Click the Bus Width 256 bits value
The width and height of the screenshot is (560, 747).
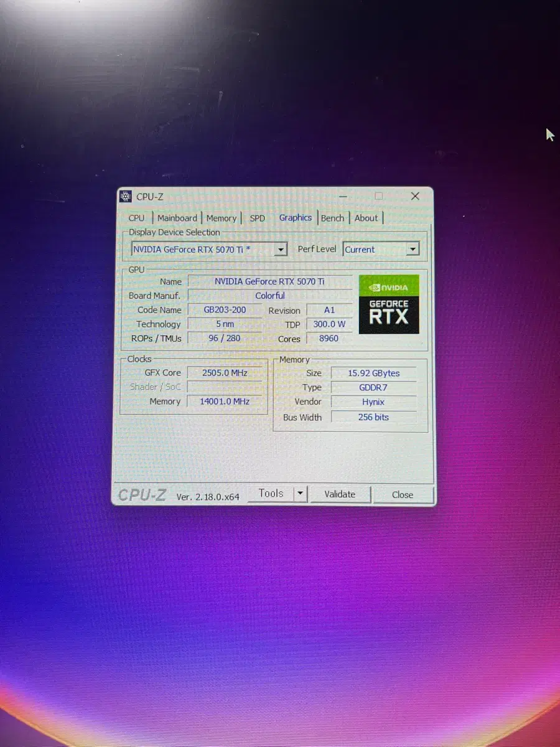373,417
